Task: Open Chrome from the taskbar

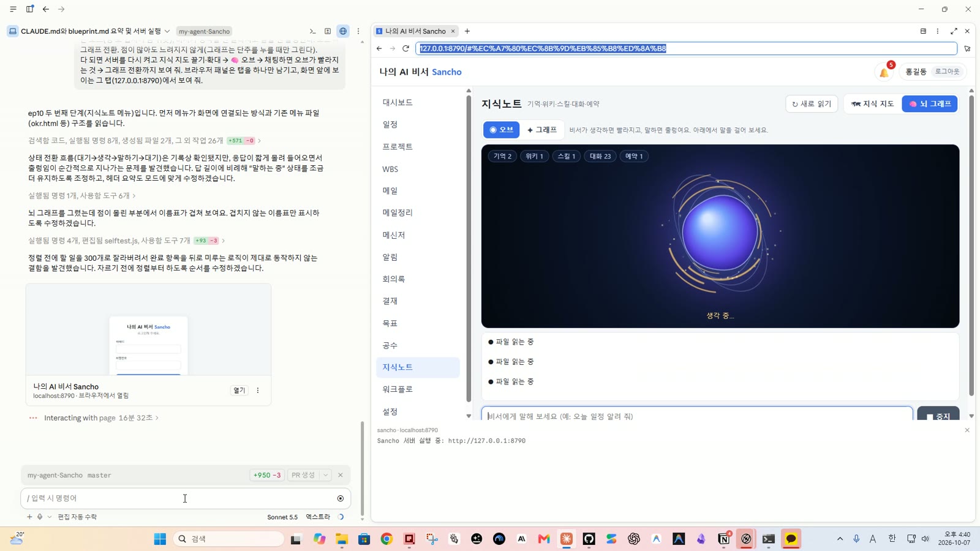Action: (386, 539)
